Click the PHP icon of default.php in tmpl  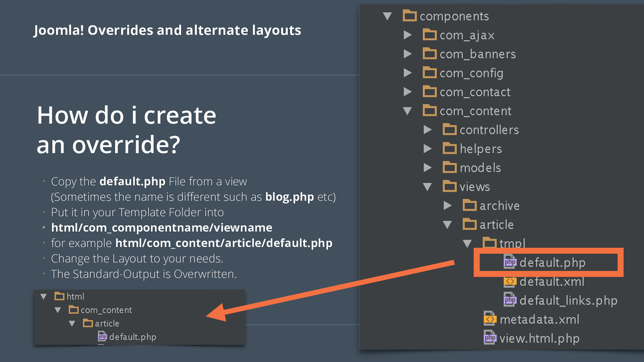tap(510, 262)
